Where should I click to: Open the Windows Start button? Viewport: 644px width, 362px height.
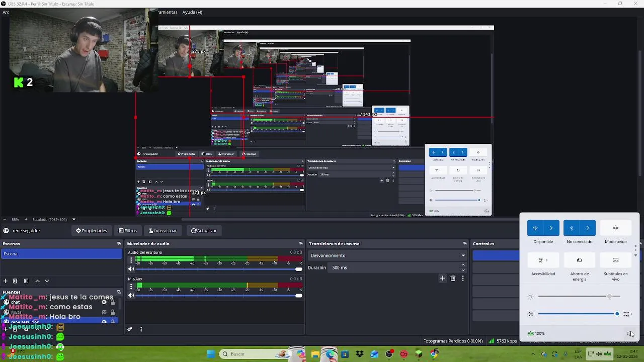tap(211, 354)
